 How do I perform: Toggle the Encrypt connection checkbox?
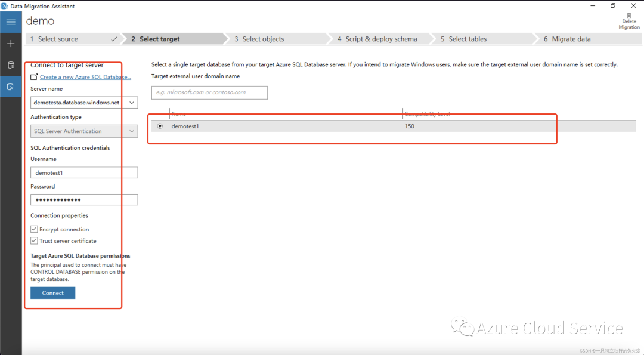pyautogui.click(x=34, y=229)
